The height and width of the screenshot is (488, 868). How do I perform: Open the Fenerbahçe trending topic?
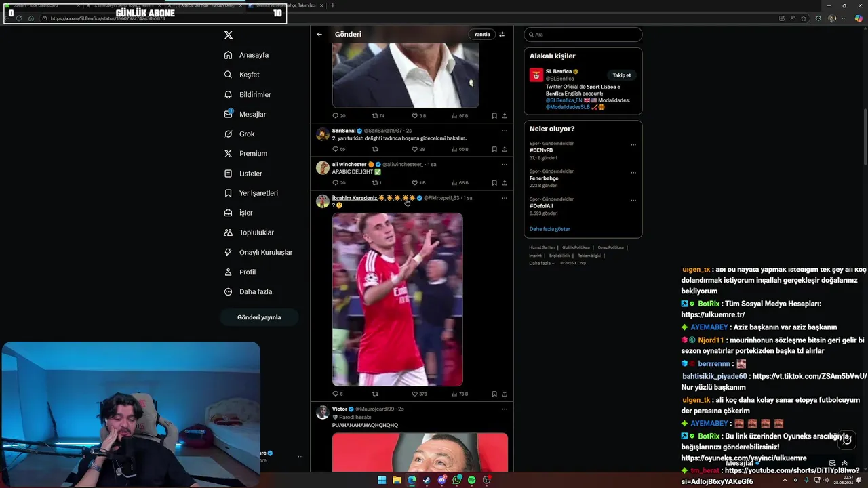(x=544, y=178)
